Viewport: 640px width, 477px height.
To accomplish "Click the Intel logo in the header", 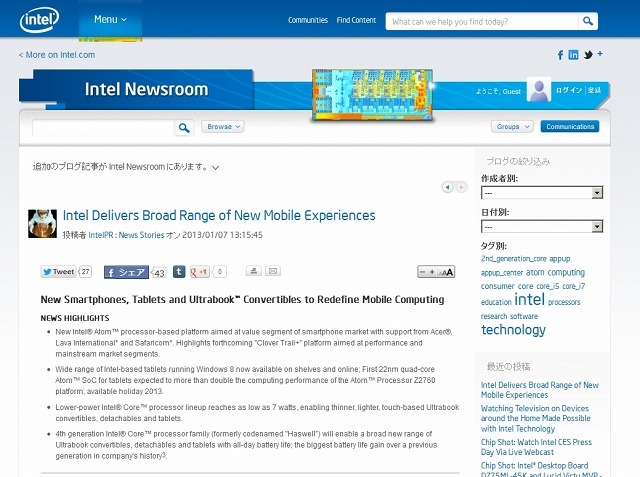I will coord(39,20).
